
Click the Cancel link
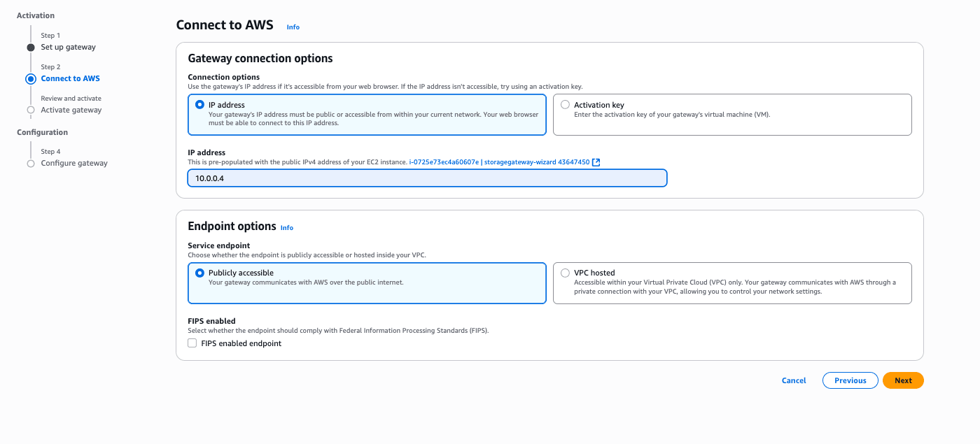[x=793, y=380]
